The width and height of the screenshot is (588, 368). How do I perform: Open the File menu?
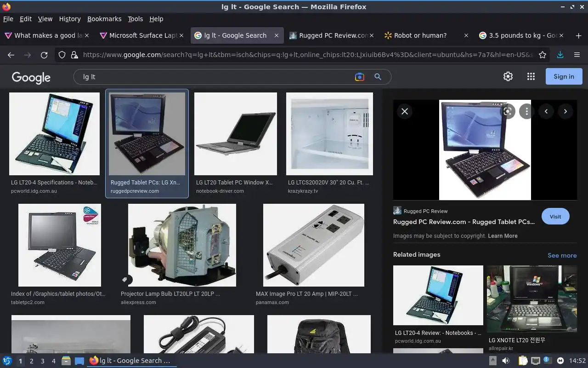[8, 19]
